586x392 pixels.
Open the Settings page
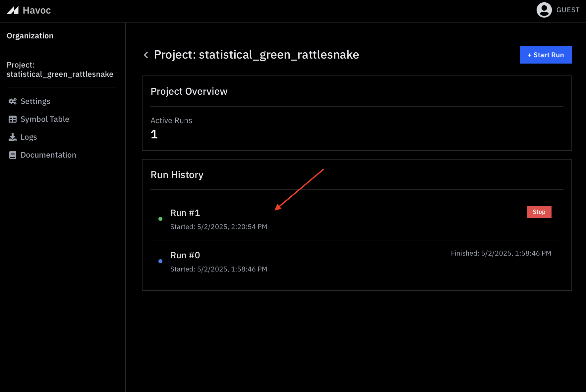35,101
